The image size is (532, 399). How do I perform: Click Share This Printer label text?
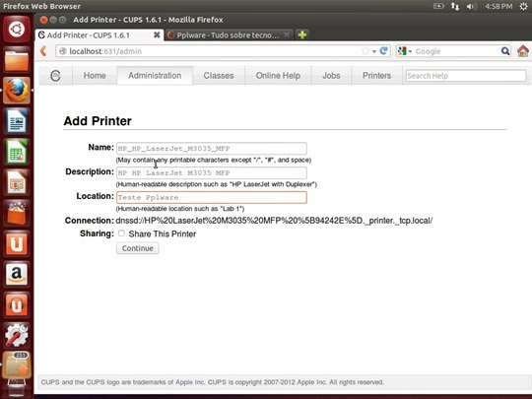[x=163, y=233]
